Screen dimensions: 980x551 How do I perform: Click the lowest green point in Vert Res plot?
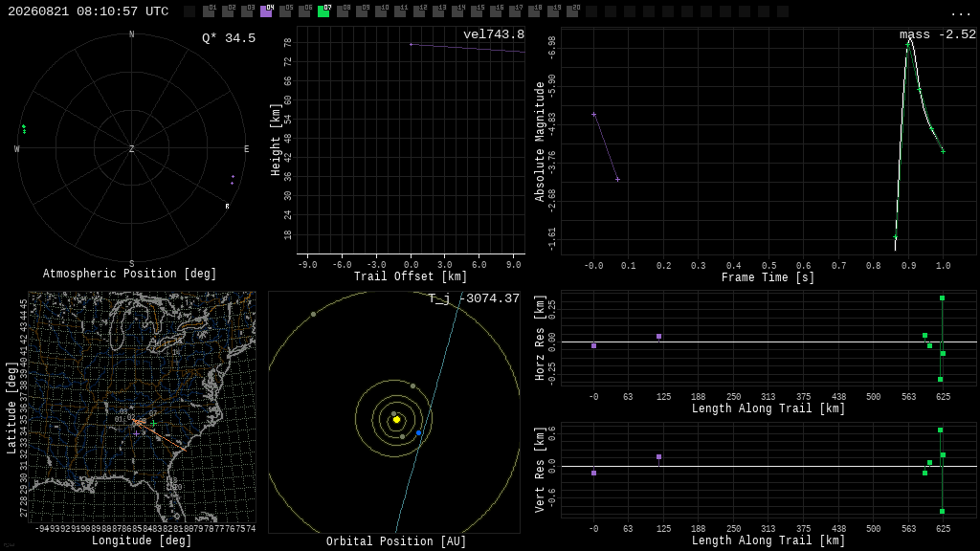click(x=942, y=511)
